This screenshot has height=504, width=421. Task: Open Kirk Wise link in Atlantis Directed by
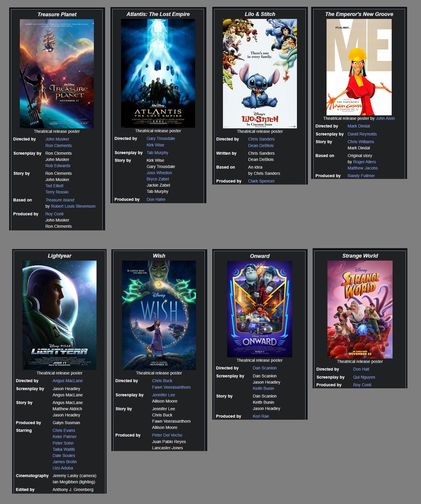point(155,145)
